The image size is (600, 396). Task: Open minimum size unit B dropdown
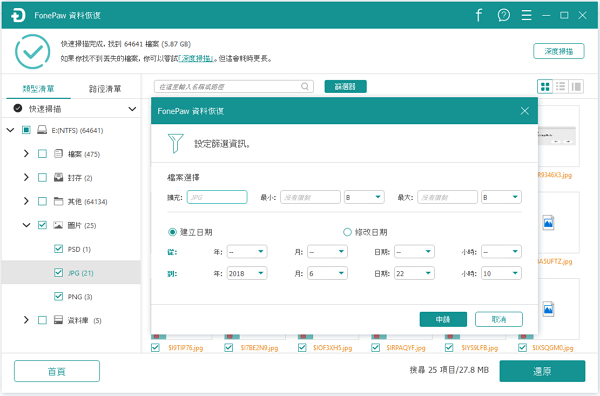(x=364, y=197)
